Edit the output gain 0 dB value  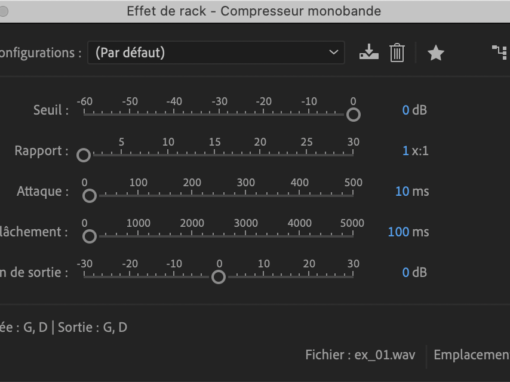pos(406,273)
